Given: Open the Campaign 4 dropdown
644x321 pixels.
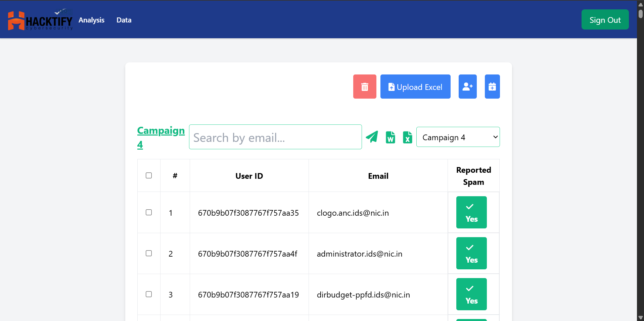Looking at the screenshot, I should (x=458, y=137).
